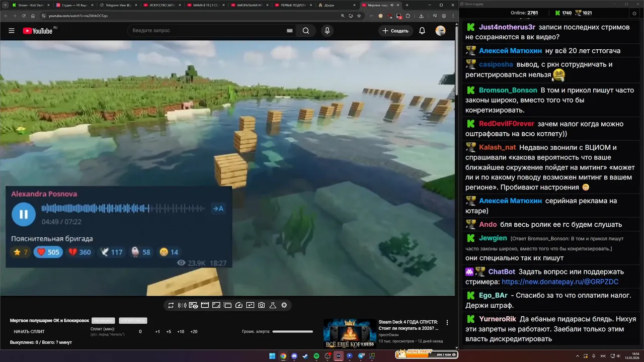The image size is (644, 362).
Task: Click the transcribe →A button on voice message
Action: click(218, 209)
